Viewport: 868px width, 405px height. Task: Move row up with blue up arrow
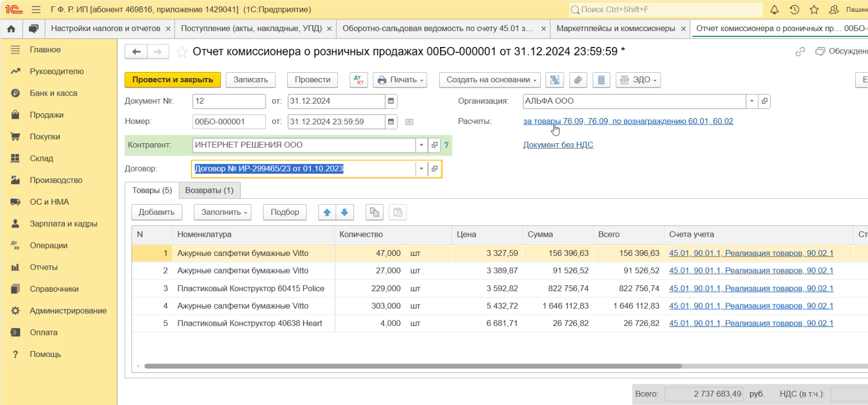[x=327, y=213]
